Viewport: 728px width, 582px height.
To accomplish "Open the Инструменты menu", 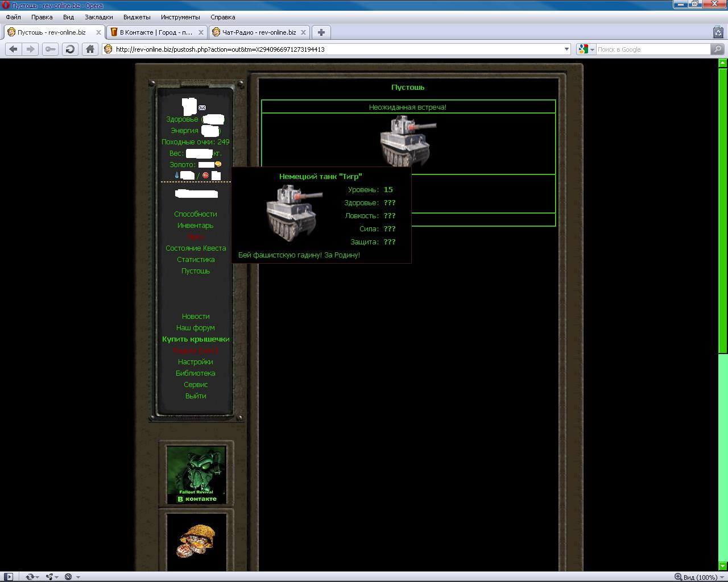I will pyautogui.click(x=180, y=17).
